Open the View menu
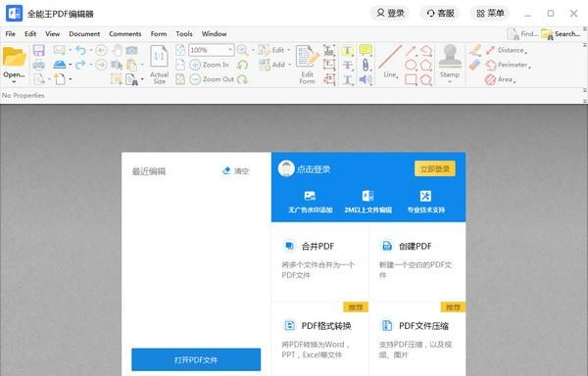Viewport: 588px width, 376px height. pos(53,33)
